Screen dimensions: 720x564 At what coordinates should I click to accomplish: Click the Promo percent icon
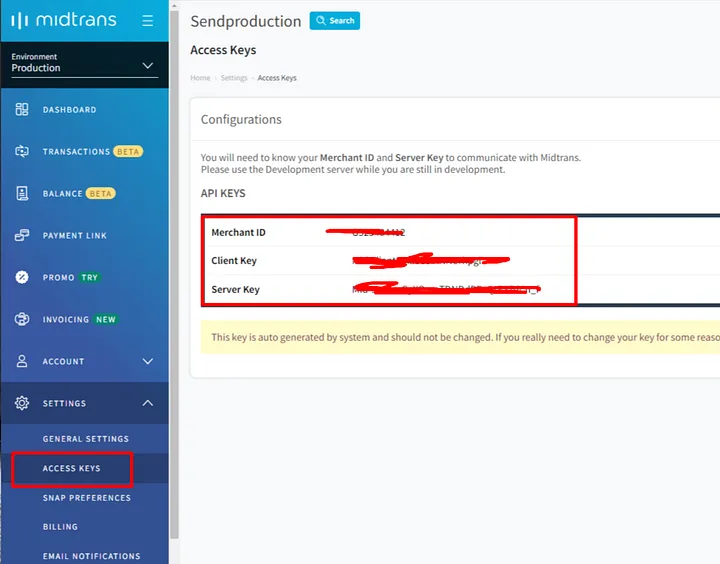pos(22,277)
